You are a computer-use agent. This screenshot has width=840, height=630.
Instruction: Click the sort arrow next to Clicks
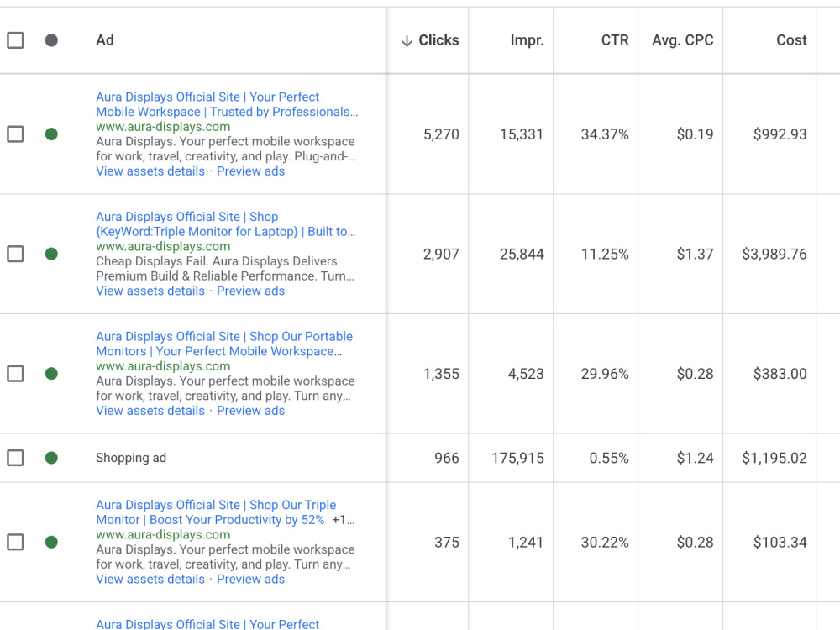point(407,41)
